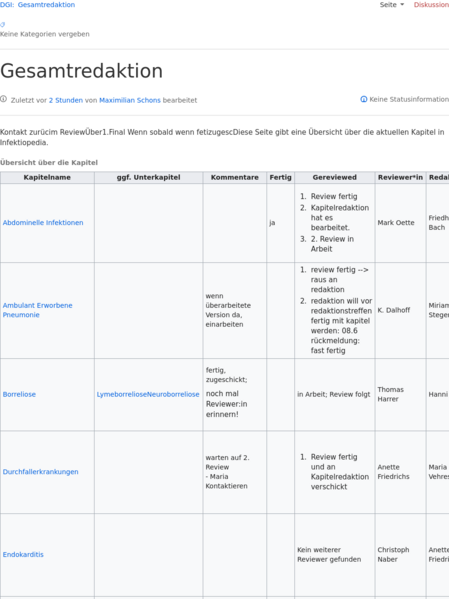Open the '2 Stunden' revision link
Image resolution: width=449 pixels, height=599 pixels.
tap(66, 100)
